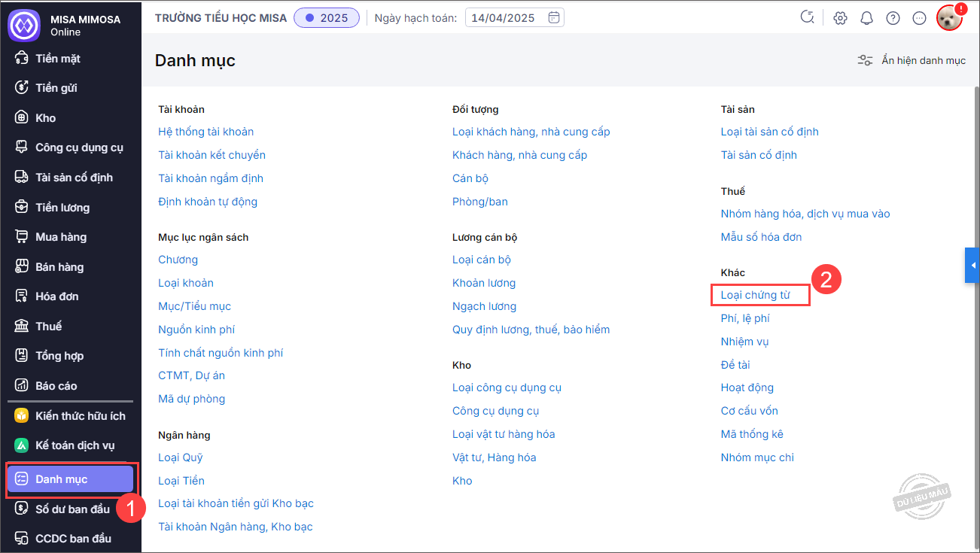Go to Số dư ban đầu
The width and height of the screenshot is (980, 553).
point(72,509)
